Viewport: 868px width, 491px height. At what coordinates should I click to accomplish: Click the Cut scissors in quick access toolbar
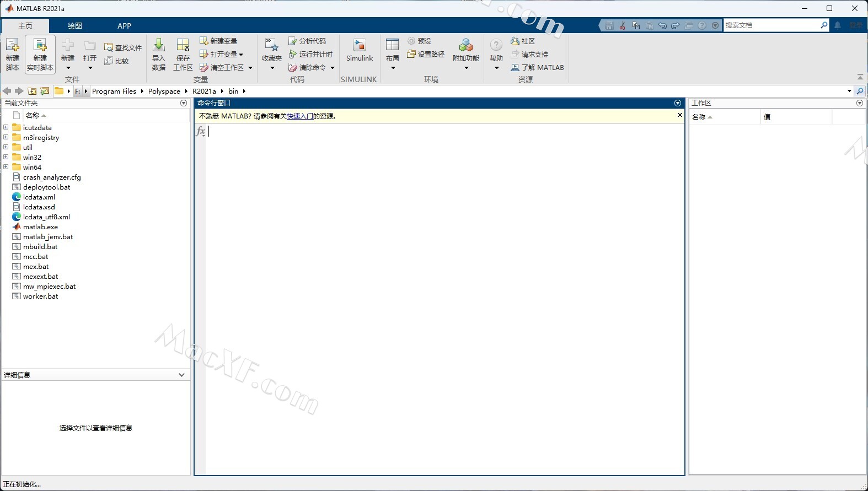coord(623,26)
